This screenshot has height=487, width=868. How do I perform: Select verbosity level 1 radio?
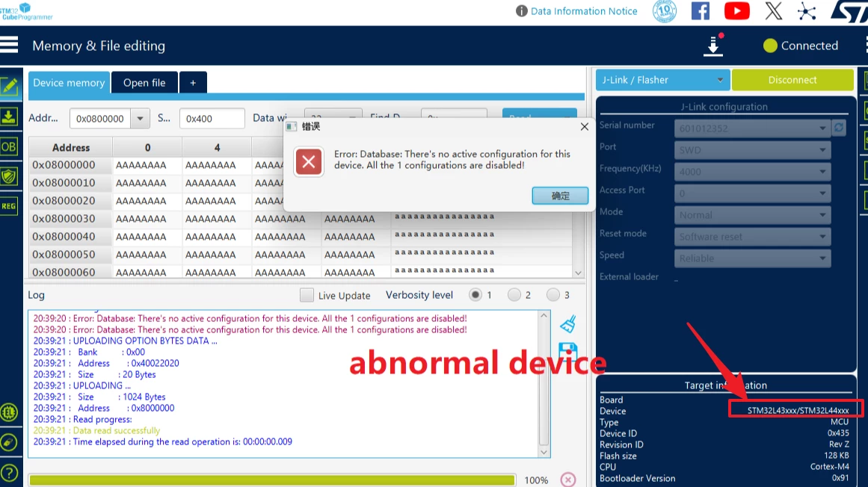click(475, 295)
